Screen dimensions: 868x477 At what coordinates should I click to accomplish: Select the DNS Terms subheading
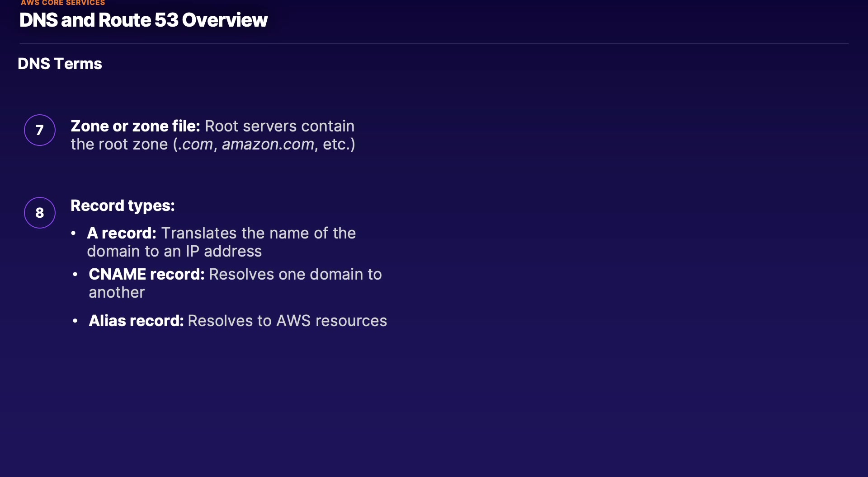[60, 64]
